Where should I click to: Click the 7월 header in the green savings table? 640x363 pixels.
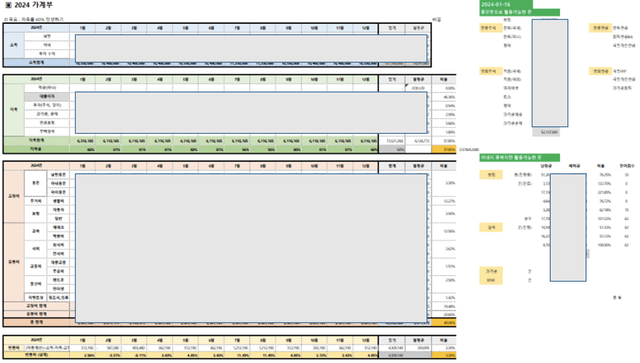[x=237, y=79]
